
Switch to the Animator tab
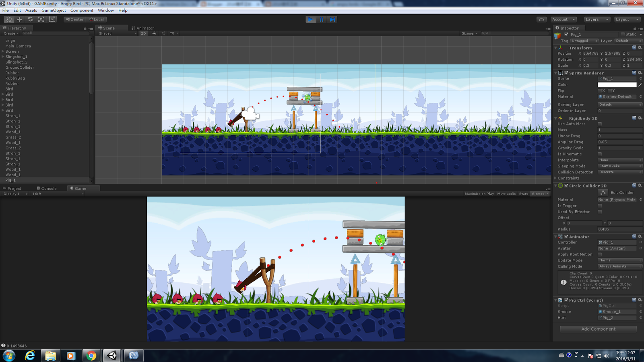pos(143,28)
